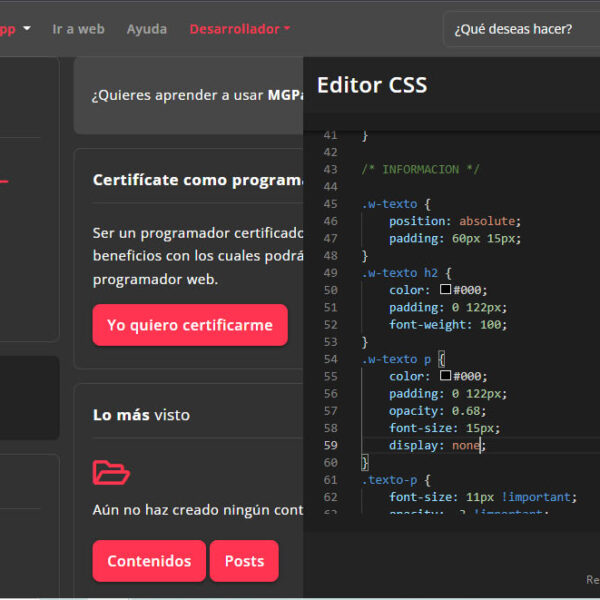Click the '.w-texto {' selector on line 45

tap(396, 204)
